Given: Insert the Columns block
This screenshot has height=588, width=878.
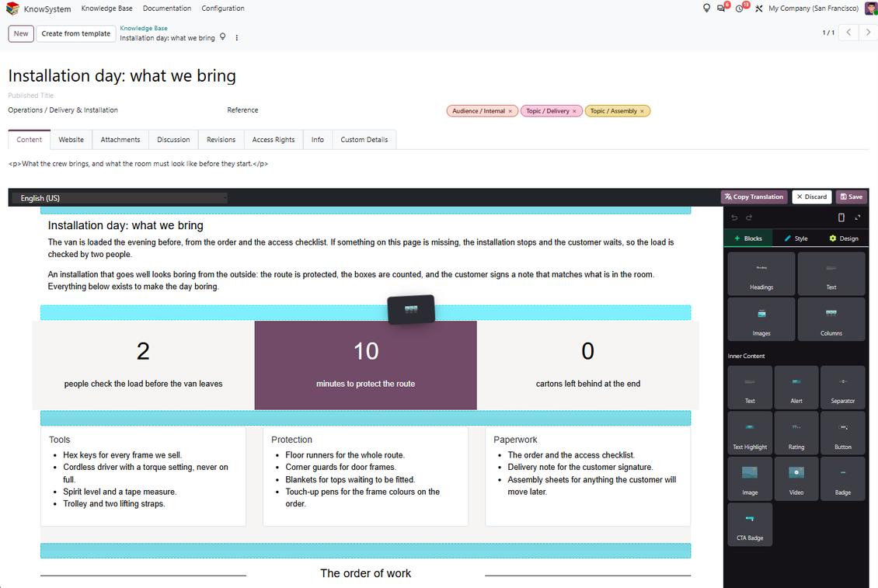Looking at the screenshot, I should [x=831, y=319].
